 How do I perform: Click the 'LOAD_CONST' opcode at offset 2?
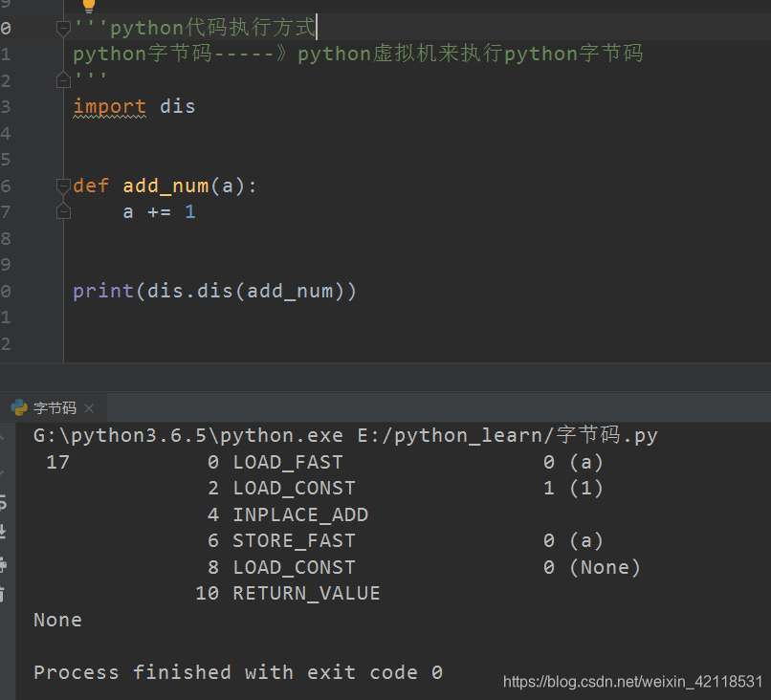[294, 489]
